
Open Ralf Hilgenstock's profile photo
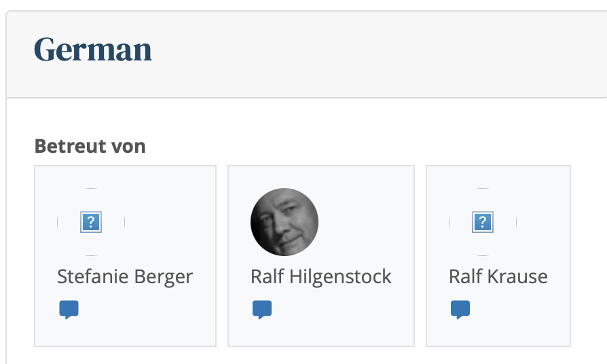[x=284, y=222]
